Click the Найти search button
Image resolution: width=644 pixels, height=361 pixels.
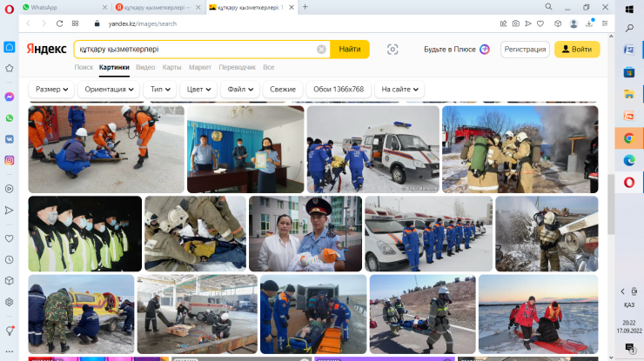(350, 50)
